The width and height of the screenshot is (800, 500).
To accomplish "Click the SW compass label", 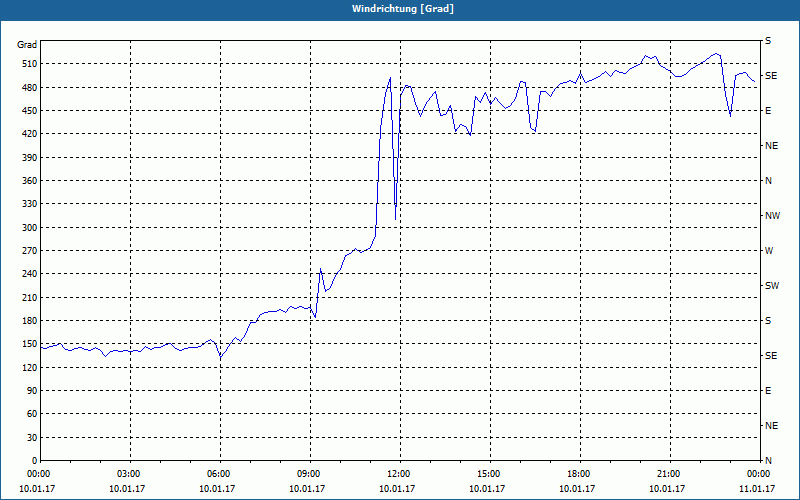I will (x=772, y=286).
